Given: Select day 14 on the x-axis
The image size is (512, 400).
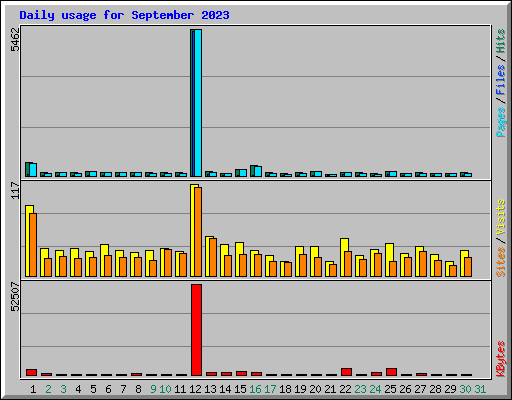Looking at the screenshot, I should [x=225, y=389].
